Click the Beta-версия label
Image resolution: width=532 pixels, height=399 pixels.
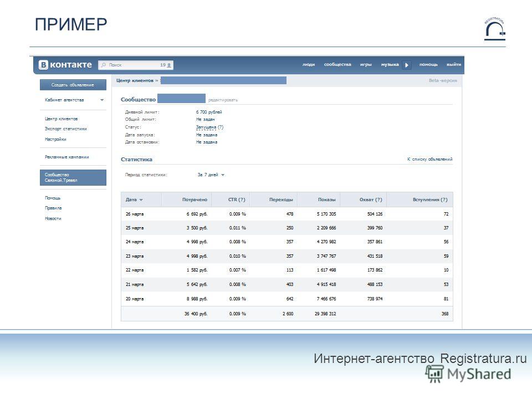coord(443,80)
